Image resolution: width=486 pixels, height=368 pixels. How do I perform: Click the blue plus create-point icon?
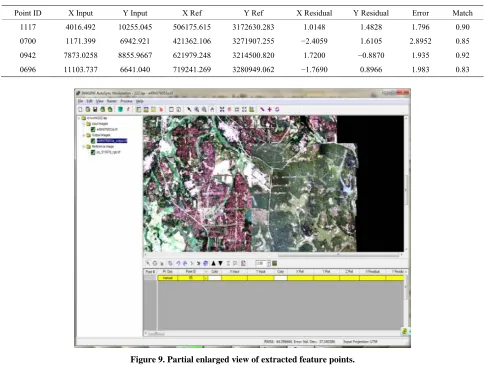tap(269, 109)
